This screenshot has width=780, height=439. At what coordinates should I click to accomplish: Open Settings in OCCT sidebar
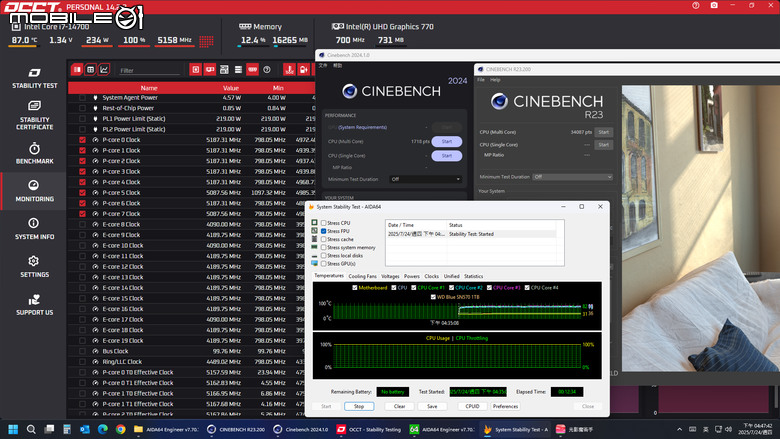click(x=34, y=266)
